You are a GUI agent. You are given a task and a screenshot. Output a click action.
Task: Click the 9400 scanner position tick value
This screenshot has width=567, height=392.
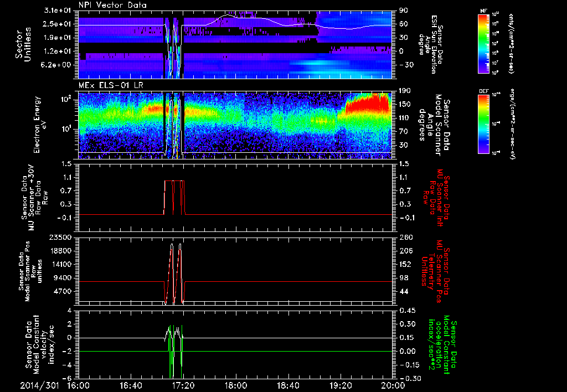pyautogui.click(x=63, y=278)
